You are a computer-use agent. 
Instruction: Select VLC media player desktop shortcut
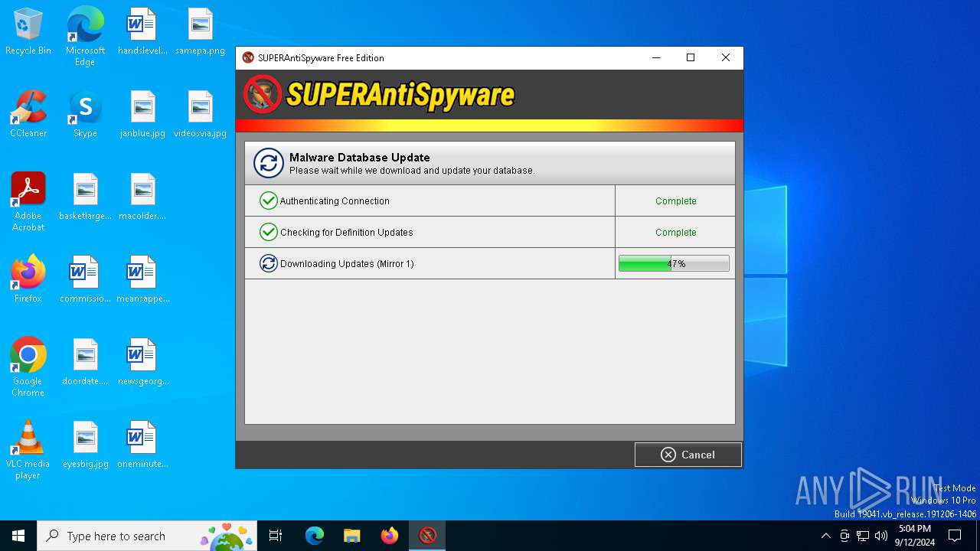28,450
